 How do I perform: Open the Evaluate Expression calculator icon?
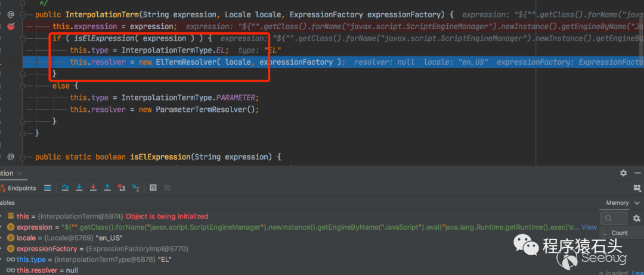pyautogui.click(x=153, y=188)
